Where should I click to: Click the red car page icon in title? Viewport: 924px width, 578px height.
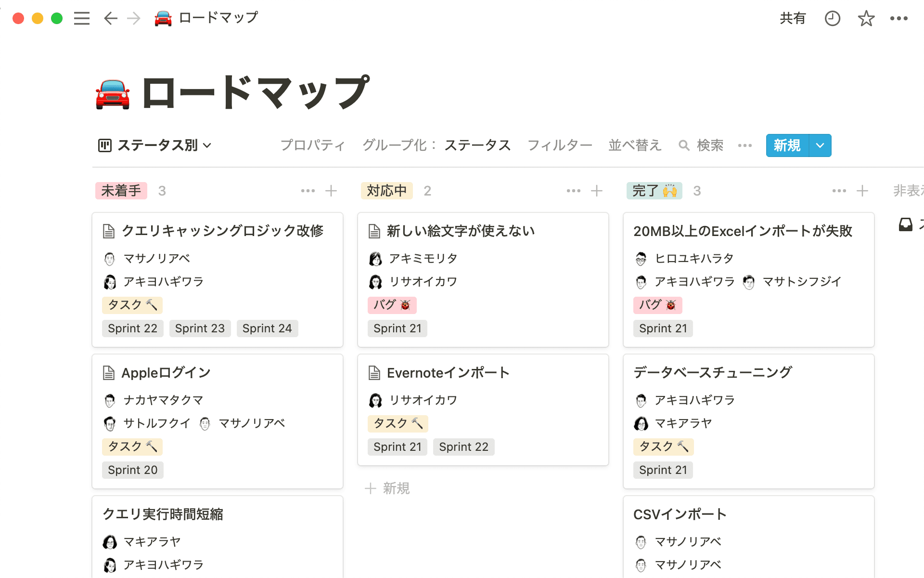coord(113,93)
